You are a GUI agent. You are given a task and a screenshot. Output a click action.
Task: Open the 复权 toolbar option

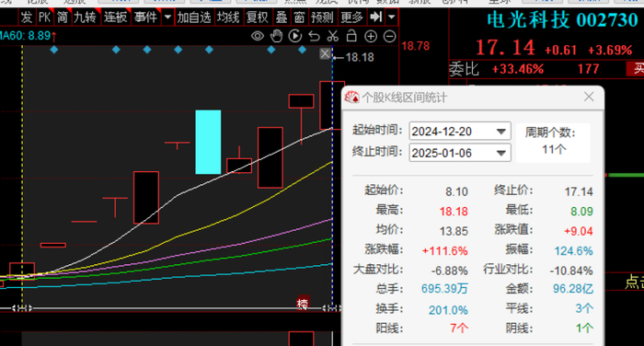[x=257, y=17]
